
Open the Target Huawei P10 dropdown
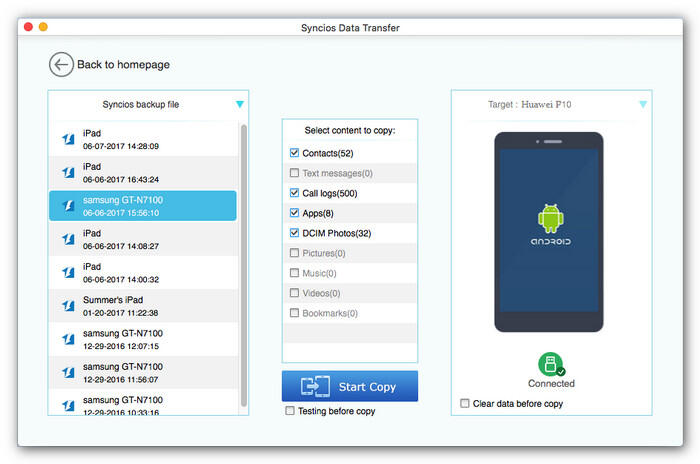tap(643, 105)
